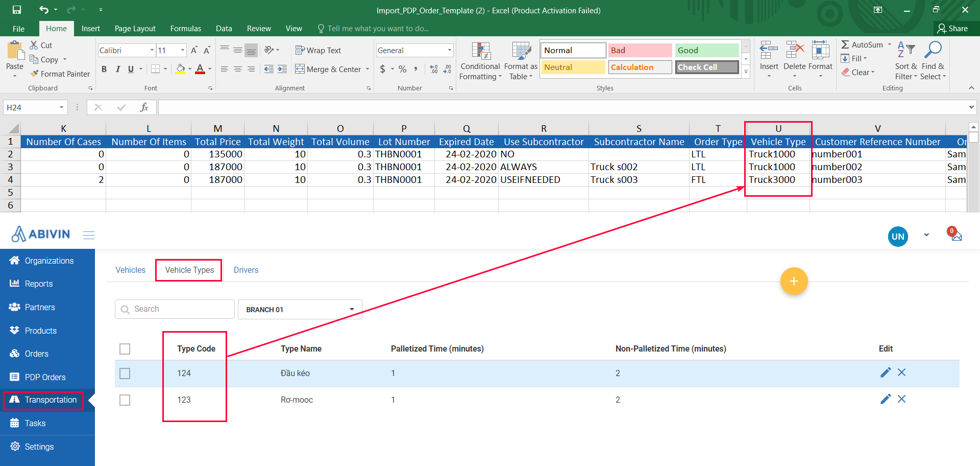Screen dimensions: 980x466
Task: Click the Tell me what you want box
Action: (x=373, y=29)
